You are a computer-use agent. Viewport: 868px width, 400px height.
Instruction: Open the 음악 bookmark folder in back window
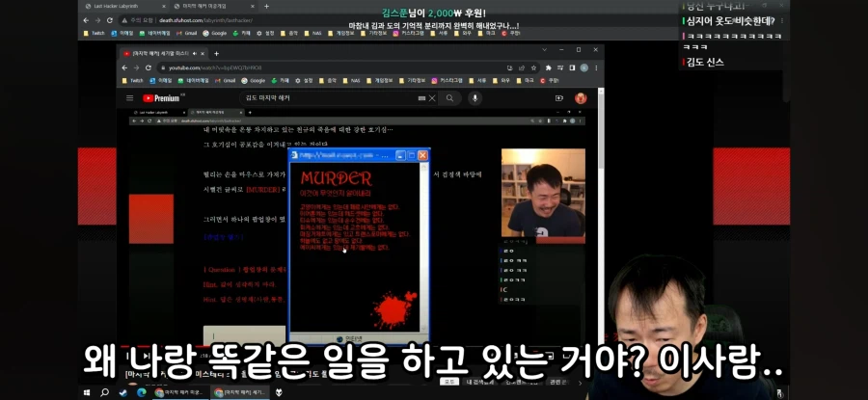(x=289, y=33)
